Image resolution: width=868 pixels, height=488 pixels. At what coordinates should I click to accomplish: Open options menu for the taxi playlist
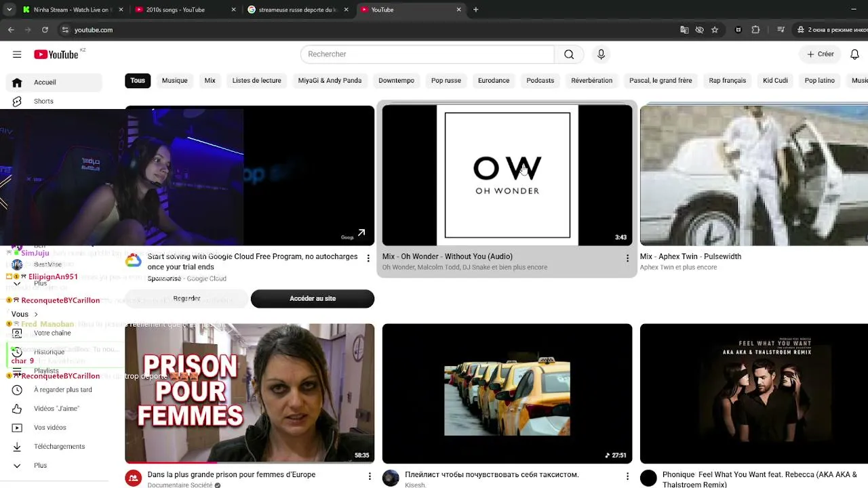pos(627,476)
